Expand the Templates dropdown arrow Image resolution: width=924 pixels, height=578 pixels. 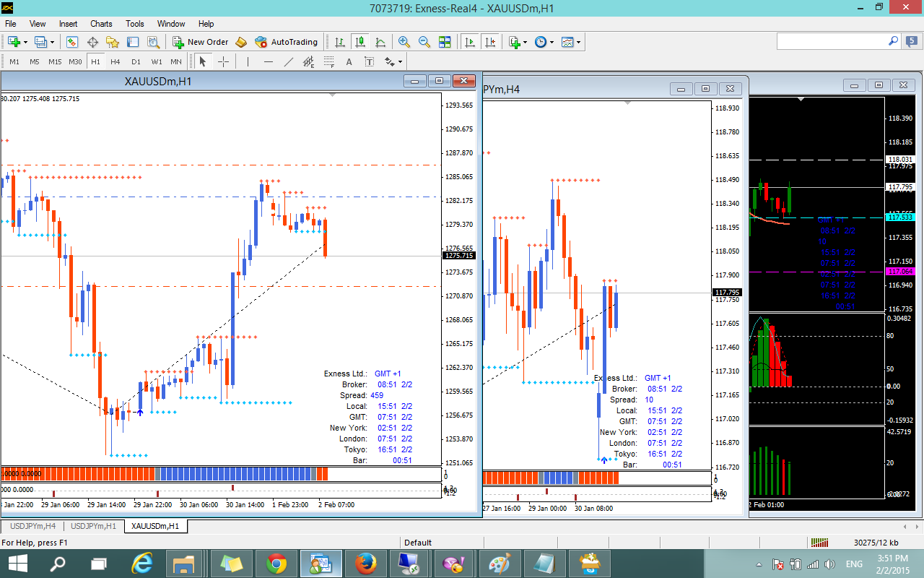click(578, 42)
